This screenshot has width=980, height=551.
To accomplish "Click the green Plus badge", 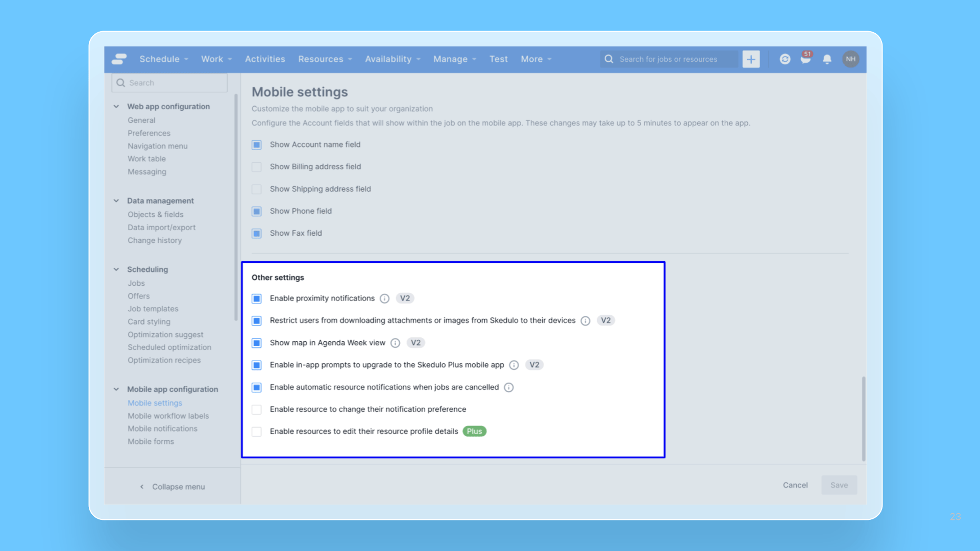I will coord(474,432).
